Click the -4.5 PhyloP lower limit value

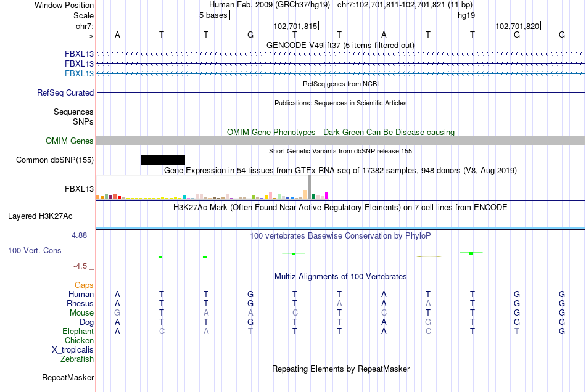point(80,266)
